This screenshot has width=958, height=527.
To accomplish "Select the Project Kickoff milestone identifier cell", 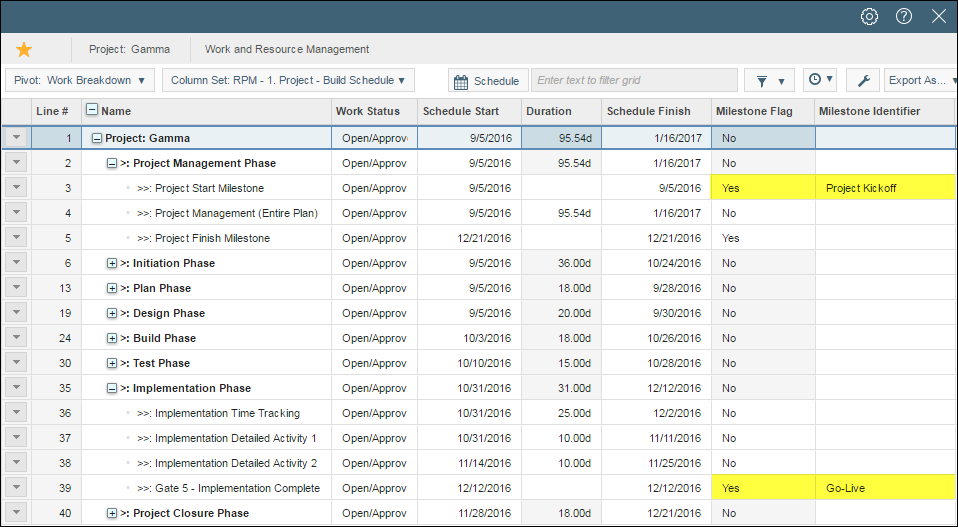I will pos(885,188).
